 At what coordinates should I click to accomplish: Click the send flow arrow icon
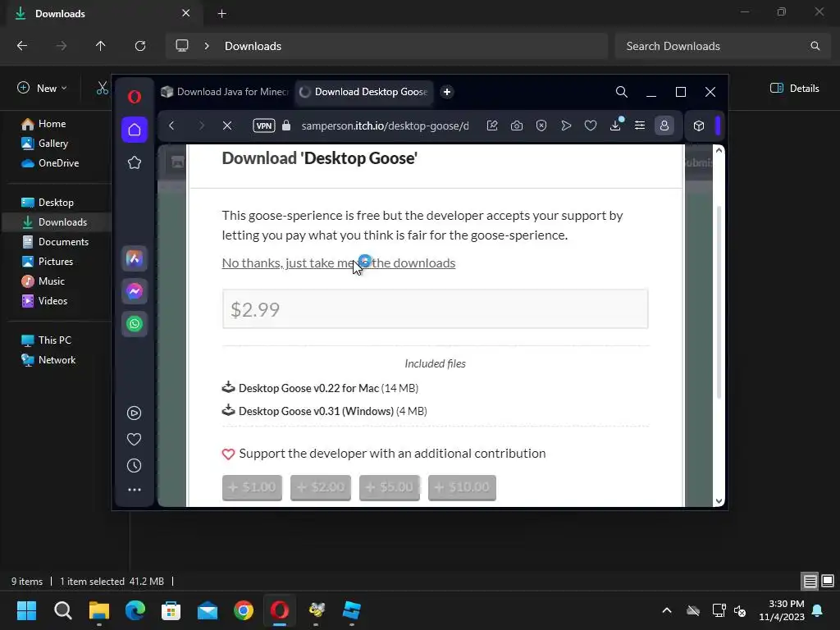tap(566, 126)
